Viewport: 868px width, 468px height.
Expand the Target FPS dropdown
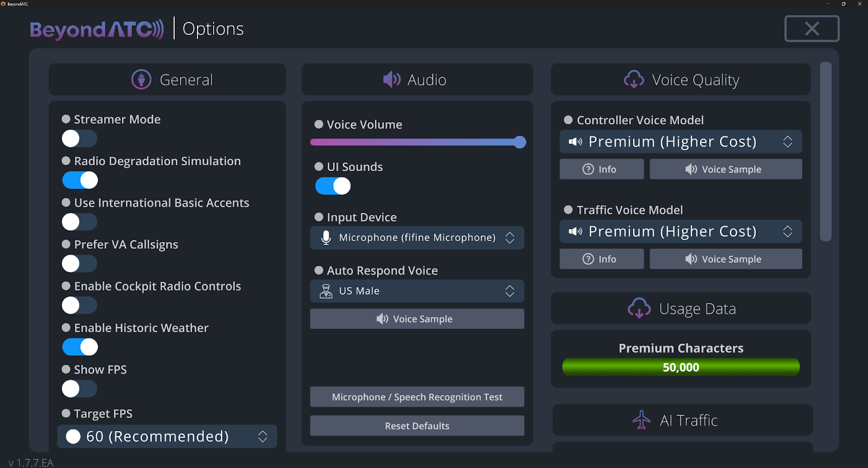(167, 437)
